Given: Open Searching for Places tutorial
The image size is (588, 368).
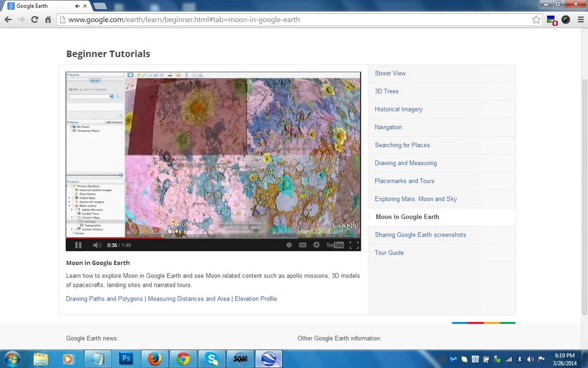Looking at the screenshot, I should [x=442, y=145].
